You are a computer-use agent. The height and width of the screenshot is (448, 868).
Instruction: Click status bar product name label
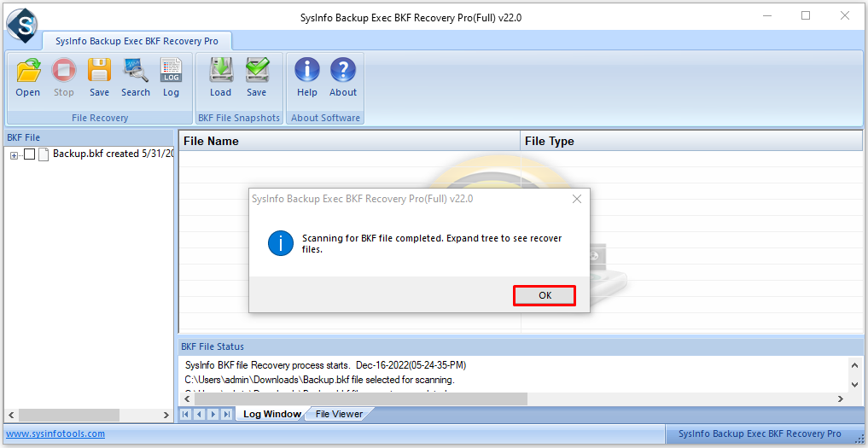coord(760,433)
